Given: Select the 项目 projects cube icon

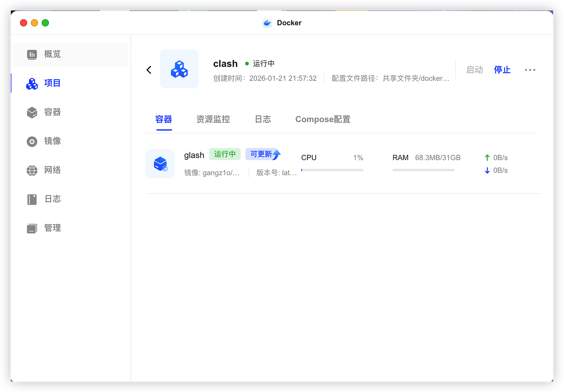Looking at the screenshot, I should pyautogui.click(x=32, y=83).
